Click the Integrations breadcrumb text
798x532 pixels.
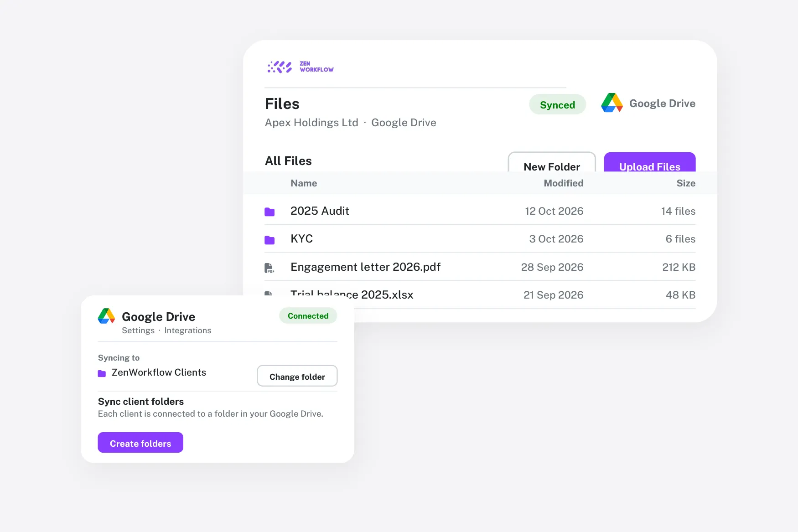click(x=188, y=331)
